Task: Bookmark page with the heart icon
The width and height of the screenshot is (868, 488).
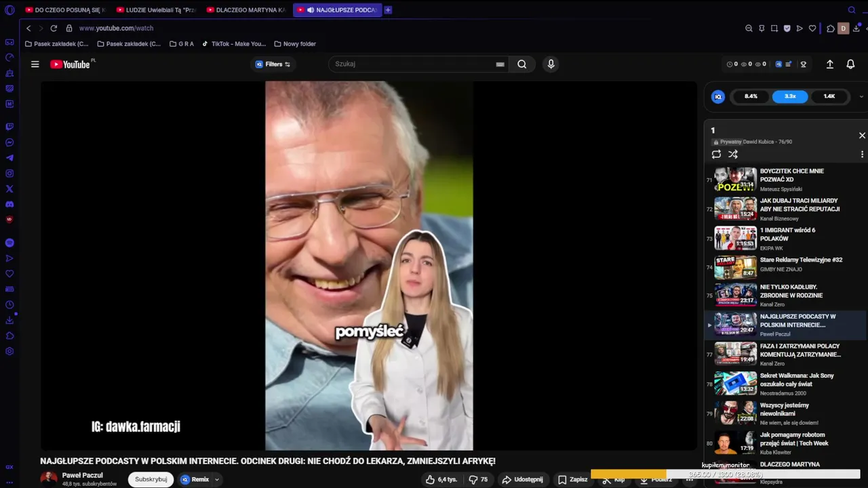Action: coord(812,28)
